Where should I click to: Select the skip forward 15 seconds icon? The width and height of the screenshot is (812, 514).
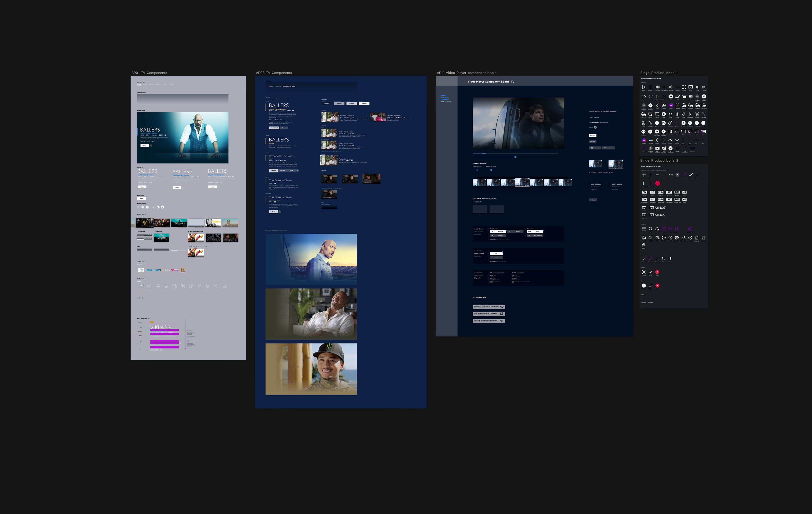(650, 96)
